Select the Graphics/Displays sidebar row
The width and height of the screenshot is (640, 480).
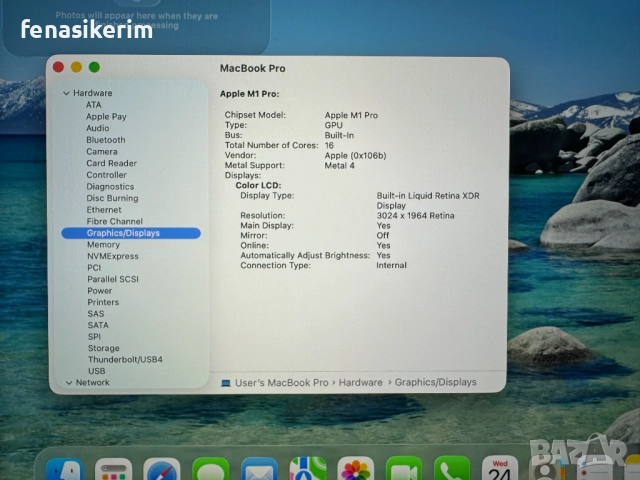[x=131, y=233]
